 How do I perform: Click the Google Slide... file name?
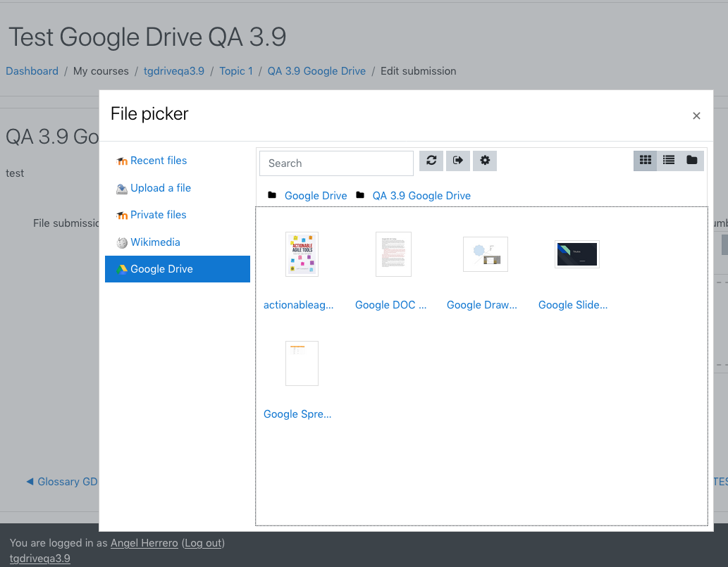tap(573, 305)
